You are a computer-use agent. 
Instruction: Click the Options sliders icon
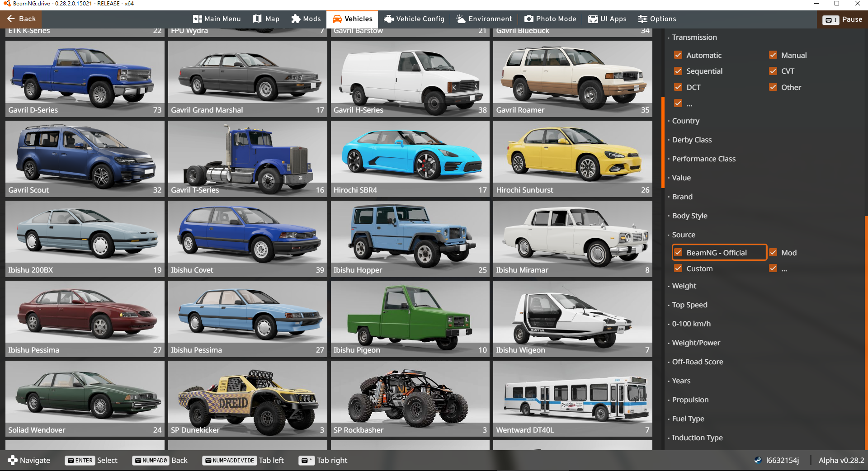(642, 19)
